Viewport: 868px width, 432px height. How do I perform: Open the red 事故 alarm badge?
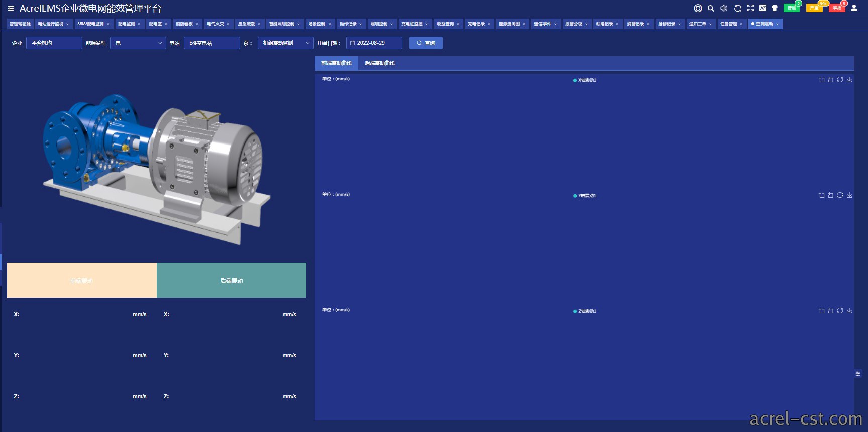point(837,8)
